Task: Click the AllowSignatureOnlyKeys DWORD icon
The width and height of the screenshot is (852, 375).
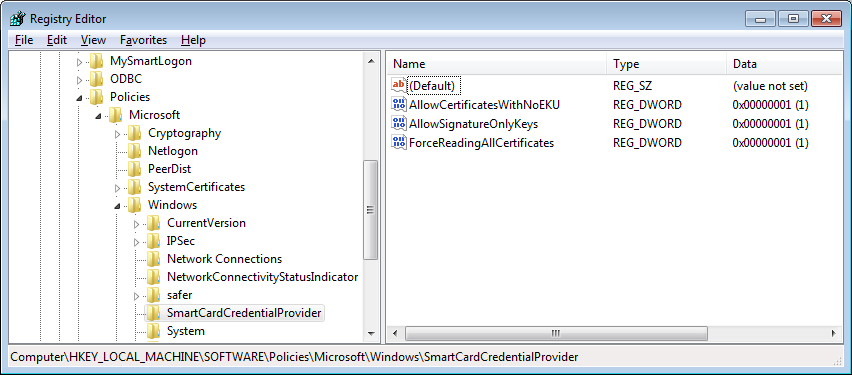Action: 398,123
